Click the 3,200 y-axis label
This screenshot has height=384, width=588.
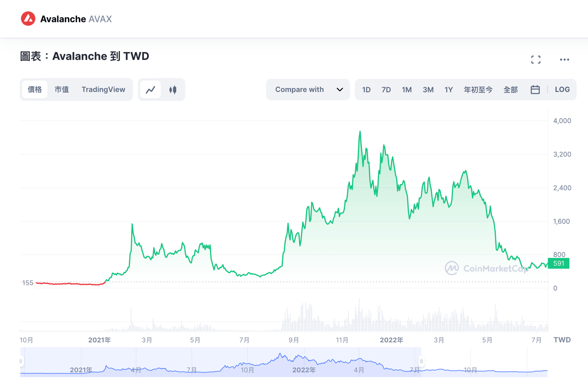pyautogui.click(x=562, y=154)
